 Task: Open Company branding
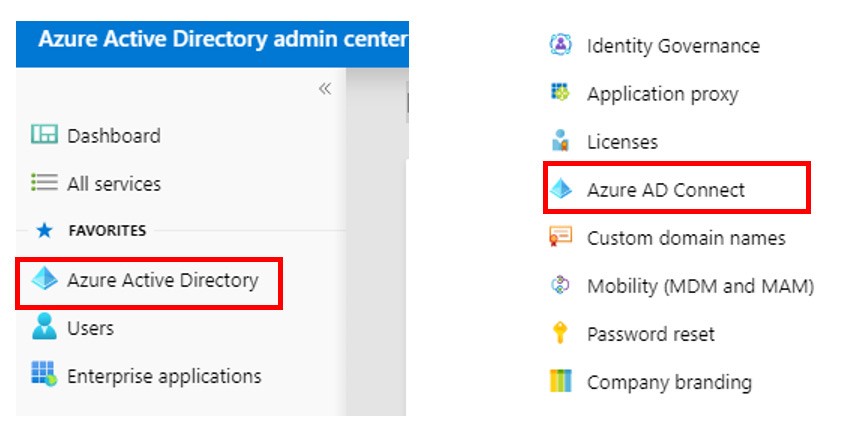669,382
